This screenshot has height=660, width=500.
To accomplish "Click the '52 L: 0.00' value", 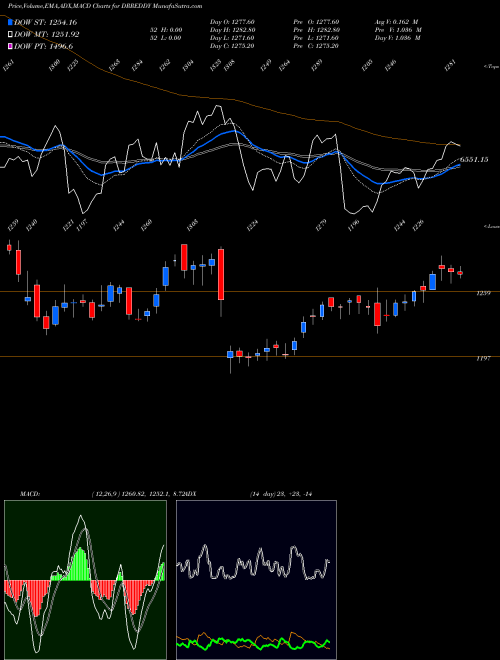I will coord(166,38).
